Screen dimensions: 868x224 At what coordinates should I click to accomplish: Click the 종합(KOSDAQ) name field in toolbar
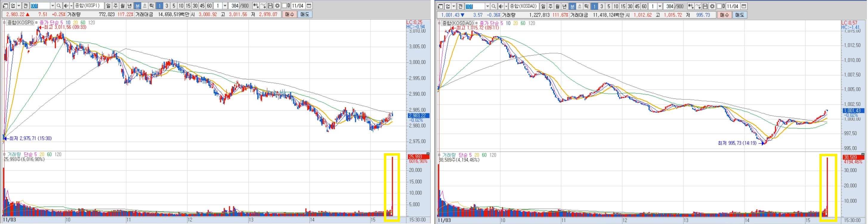coord(524,6)
